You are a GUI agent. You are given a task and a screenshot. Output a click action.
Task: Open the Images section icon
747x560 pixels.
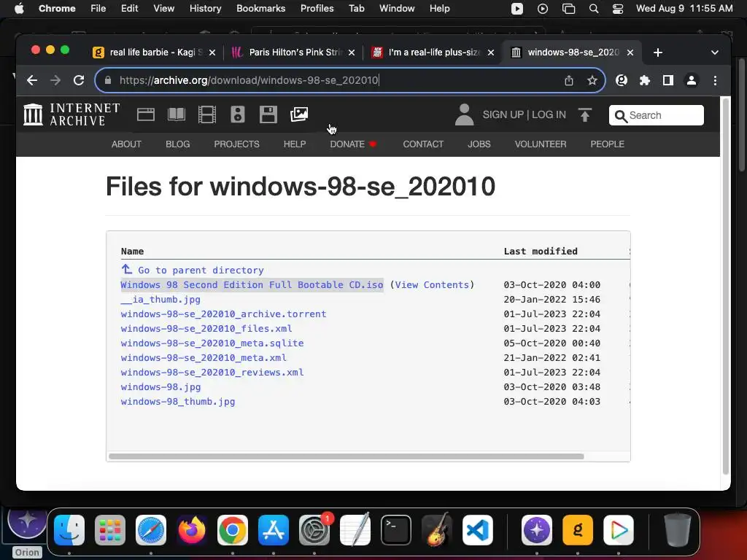point(299,114)
